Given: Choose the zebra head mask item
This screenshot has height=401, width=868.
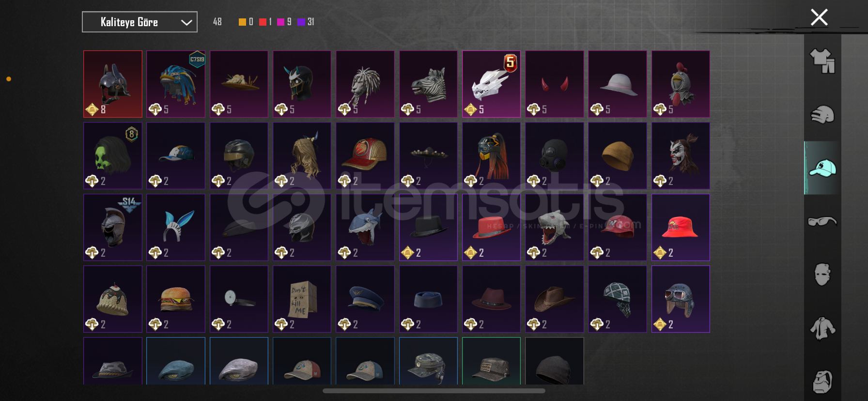Looking at the screenshot, I should 428,84.
